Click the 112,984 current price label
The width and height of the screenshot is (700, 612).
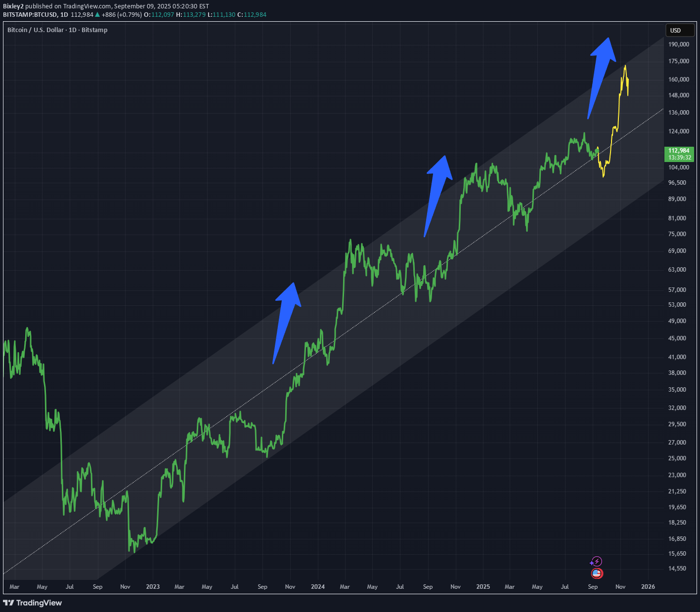pos(679,151)
